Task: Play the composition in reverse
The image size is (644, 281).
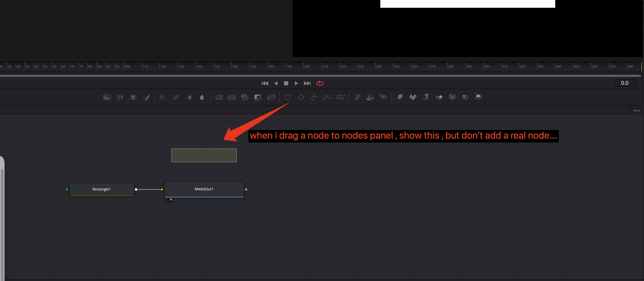Action: 276,83
